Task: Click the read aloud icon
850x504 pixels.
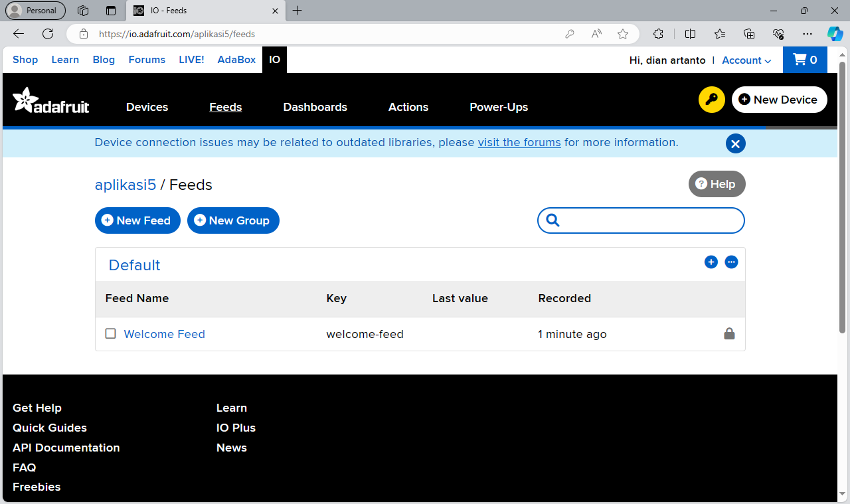Action: [x=596, y=34]
